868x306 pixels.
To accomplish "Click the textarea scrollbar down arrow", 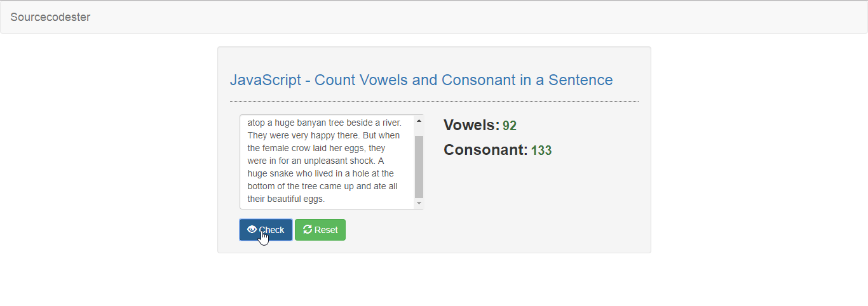I will coord(419,203).
